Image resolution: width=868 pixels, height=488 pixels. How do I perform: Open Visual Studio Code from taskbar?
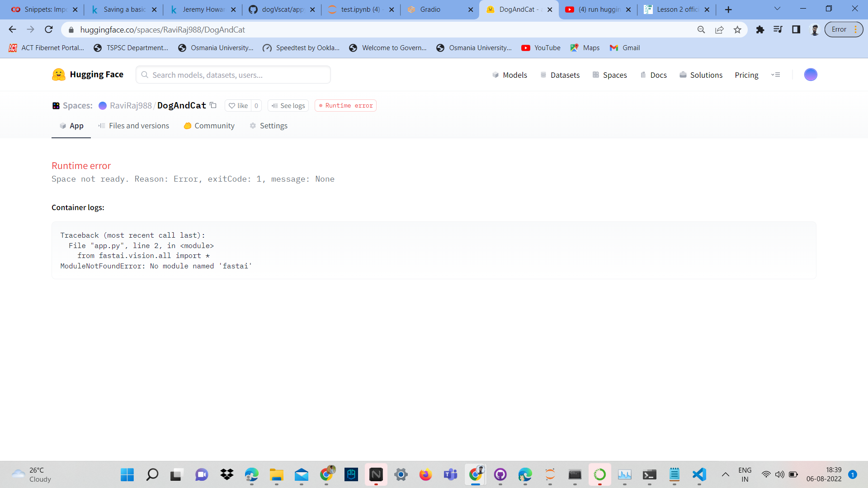[699, 474]
